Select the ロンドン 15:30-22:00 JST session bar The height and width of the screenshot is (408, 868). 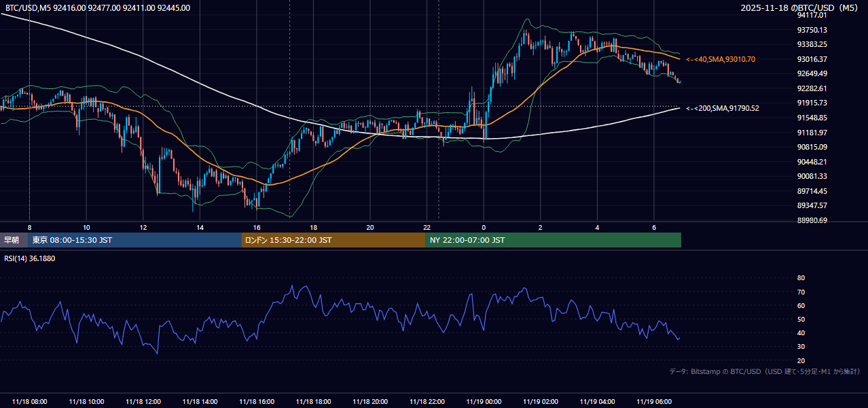(333, 240)
